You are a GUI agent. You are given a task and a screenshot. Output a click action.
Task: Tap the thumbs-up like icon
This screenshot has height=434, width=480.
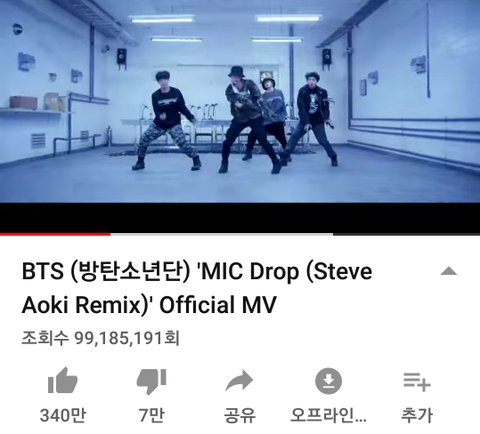pos(62,380)
